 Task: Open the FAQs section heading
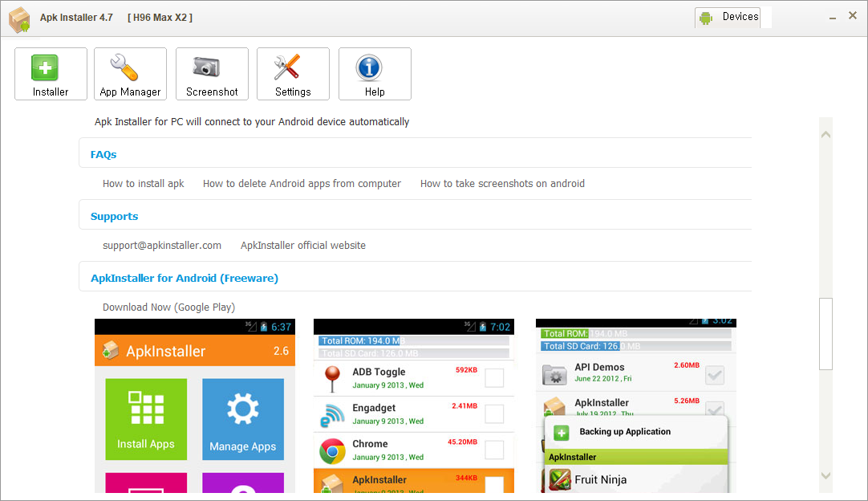103,155
